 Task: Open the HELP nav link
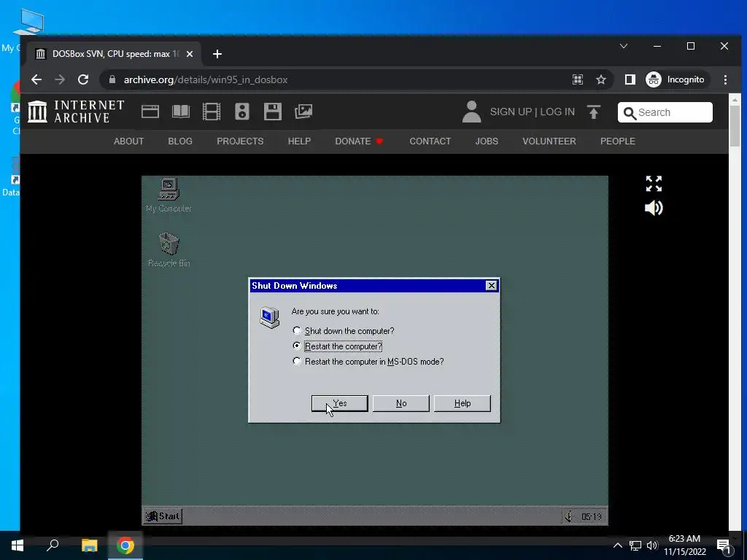coord(299,141)
